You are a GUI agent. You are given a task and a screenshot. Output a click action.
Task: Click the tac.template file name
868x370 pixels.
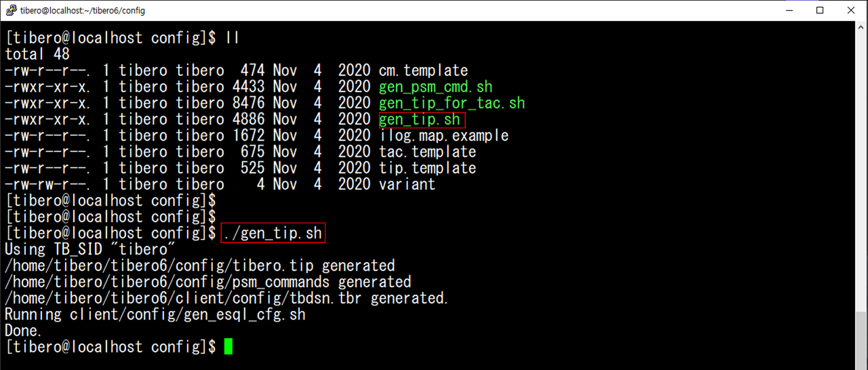pos(427,152)
